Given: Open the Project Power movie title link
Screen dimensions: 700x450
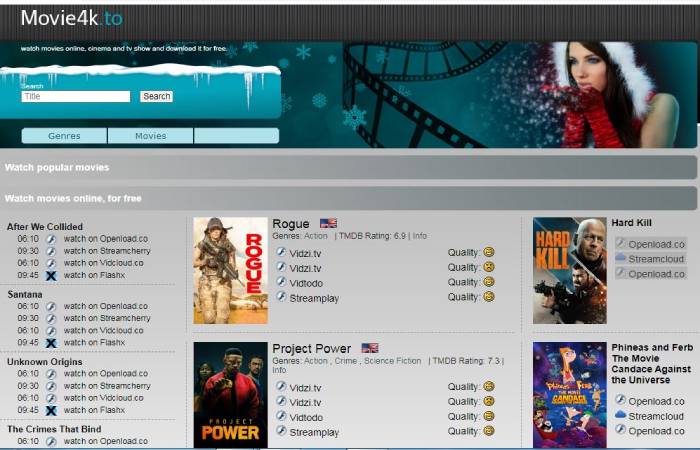Looking at the screenshot, I should click(x=312, y=348).
